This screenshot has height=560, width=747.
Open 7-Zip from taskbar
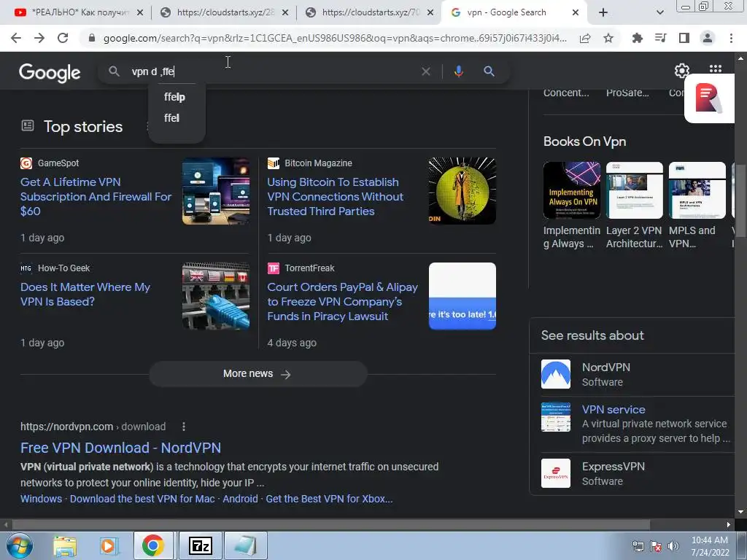[x=200, y=546]
